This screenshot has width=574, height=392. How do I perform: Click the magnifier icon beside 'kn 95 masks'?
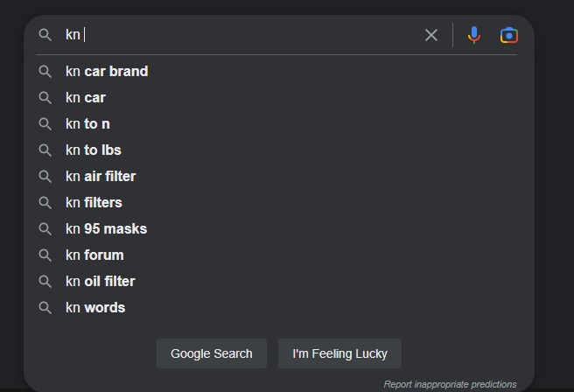click(45, 228)
